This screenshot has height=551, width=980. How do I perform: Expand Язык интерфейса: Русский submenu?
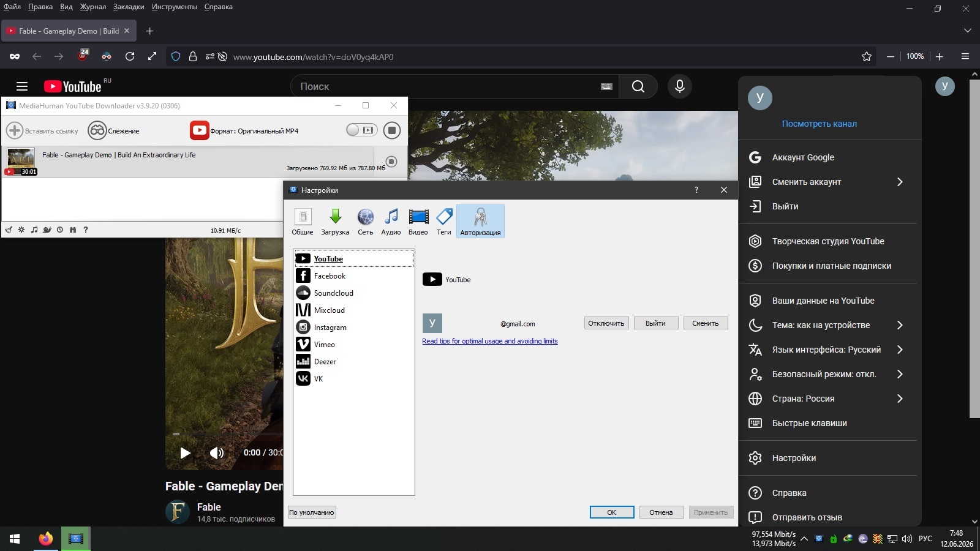pyautogui.click(x=900, y=350)
